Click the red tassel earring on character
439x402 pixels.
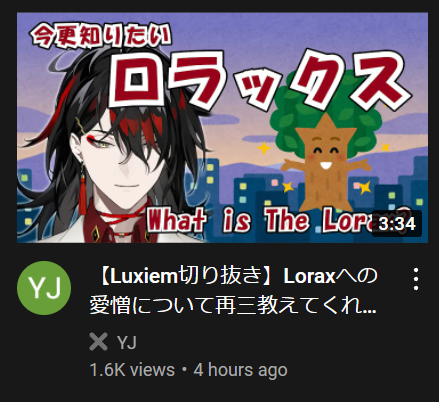tap(82, 193)
